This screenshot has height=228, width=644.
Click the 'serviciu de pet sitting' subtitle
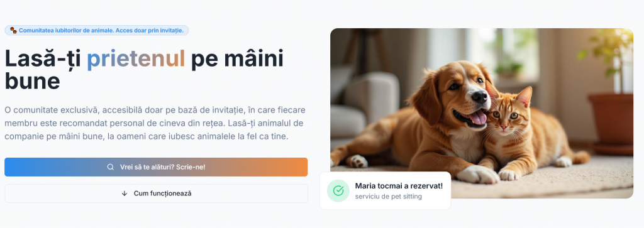[x=388, y=197]
